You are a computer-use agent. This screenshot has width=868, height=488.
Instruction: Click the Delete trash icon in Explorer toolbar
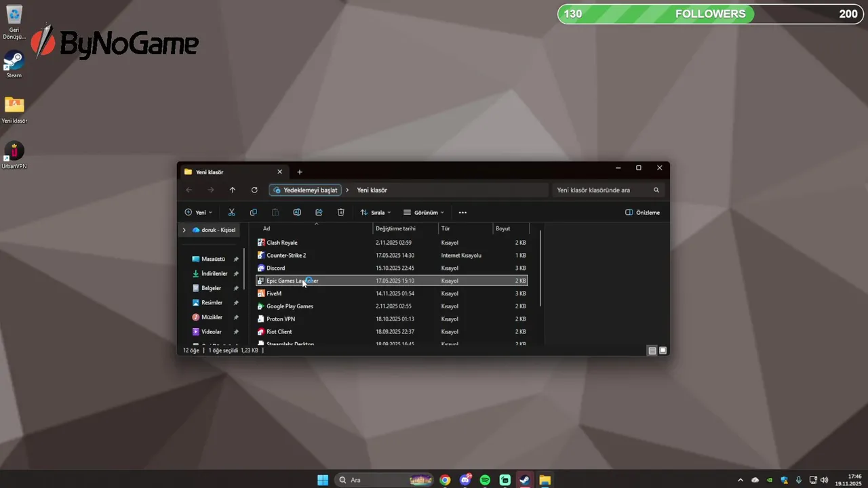tap(341, 212)
